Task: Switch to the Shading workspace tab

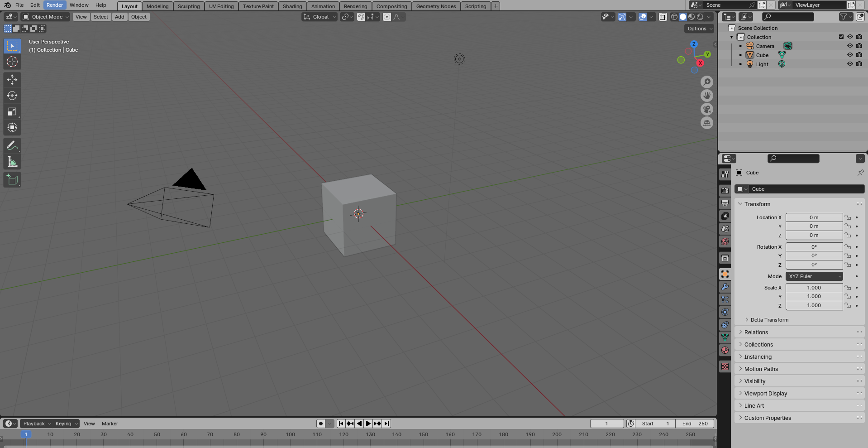Action: (x=292, y=6)
